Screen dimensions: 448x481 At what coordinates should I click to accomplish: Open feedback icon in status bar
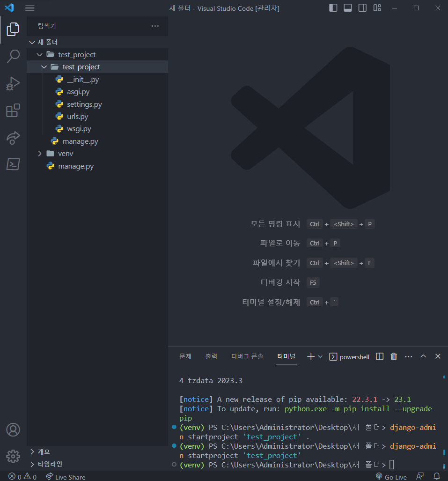click(420, 476)
